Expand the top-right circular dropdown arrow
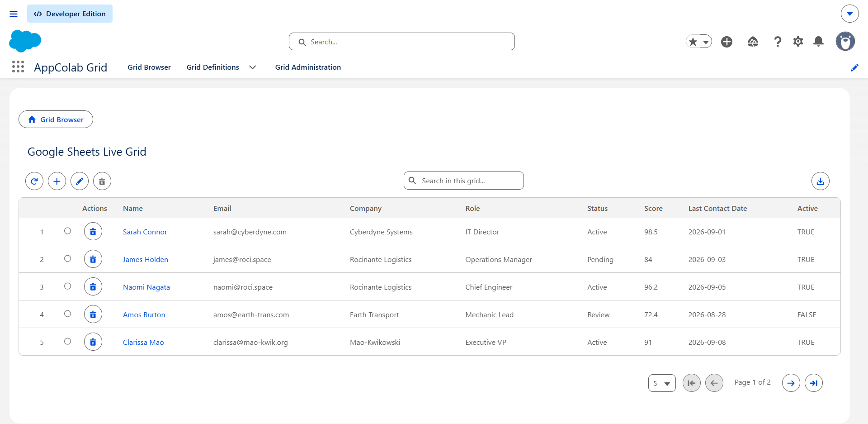 point(849,14)
